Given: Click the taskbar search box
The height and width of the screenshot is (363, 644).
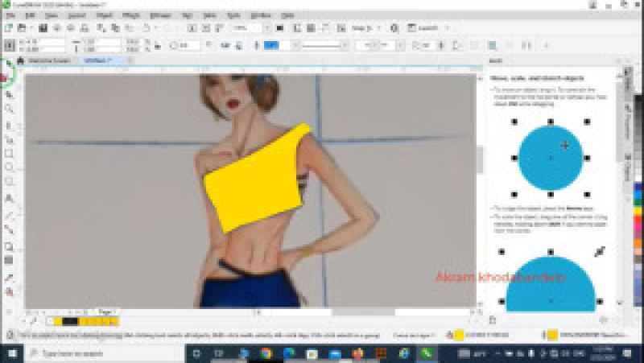Looking at the screenshot, I should (105, 353).
